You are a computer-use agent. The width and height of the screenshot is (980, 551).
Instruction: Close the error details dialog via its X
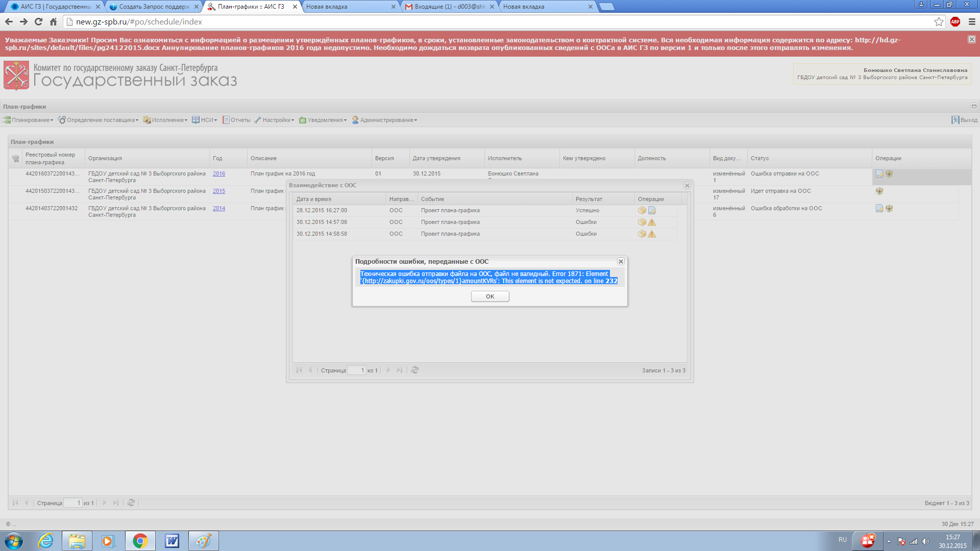point(621,261)
